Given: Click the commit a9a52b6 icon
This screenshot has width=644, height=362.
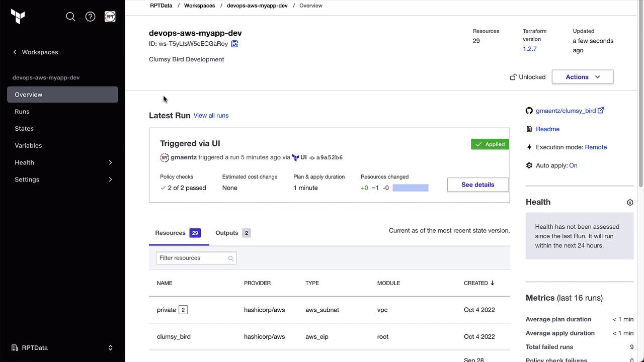Looking at the screenshot, I should [x=312, y=158].
